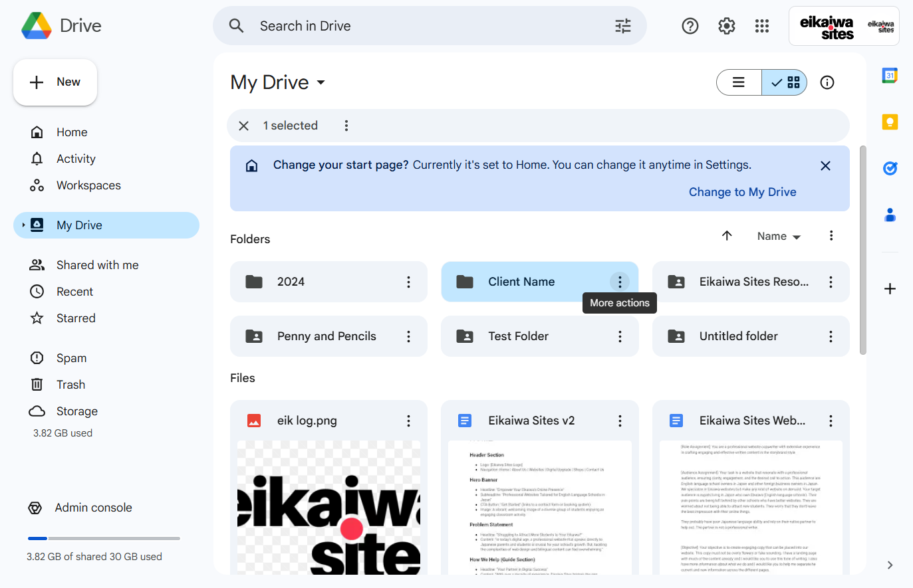Open more actions for selected item in toolbar
The width and height of the screenshot is (913, 588).
click(346, 126)
